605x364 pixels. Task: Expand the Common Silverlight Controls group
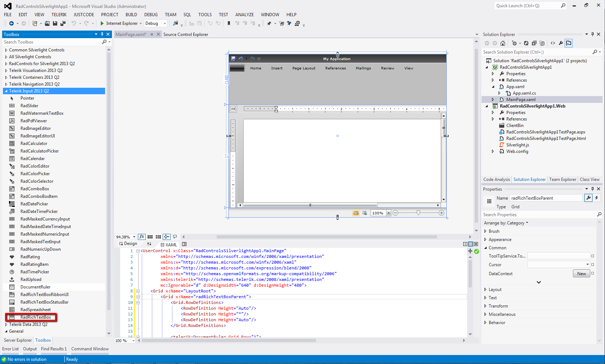pos(6,50)
